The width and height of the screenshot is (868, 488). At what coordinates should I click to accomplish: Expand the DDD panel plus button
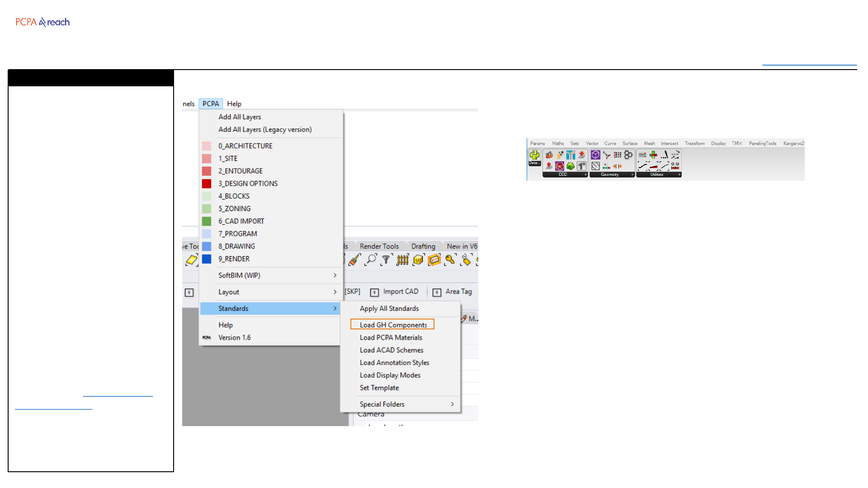pos(585,174)
